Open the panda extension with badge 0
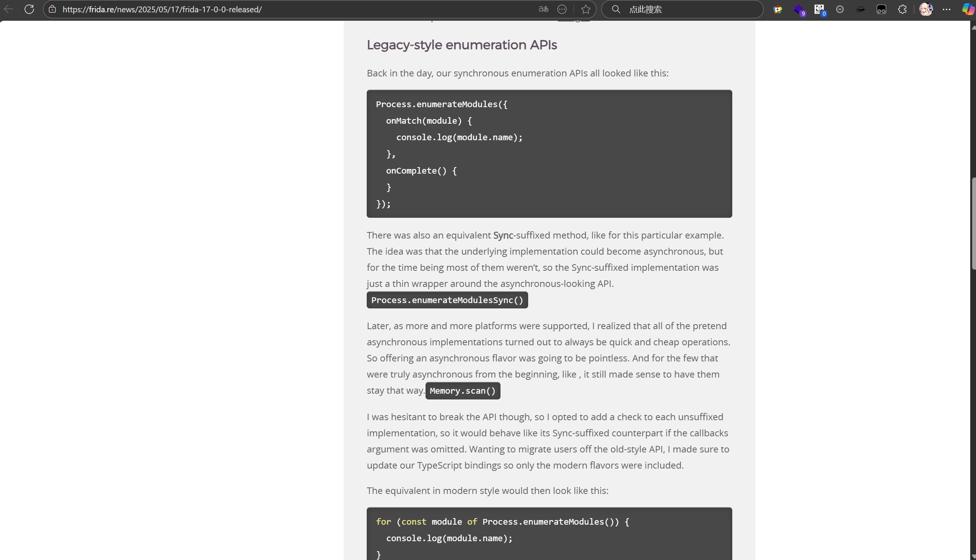 (x=820, y=10)
